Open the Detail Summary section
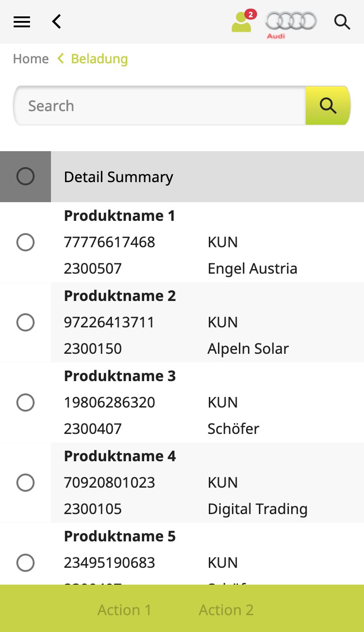 pyautogui.click(x=118, y=177)
